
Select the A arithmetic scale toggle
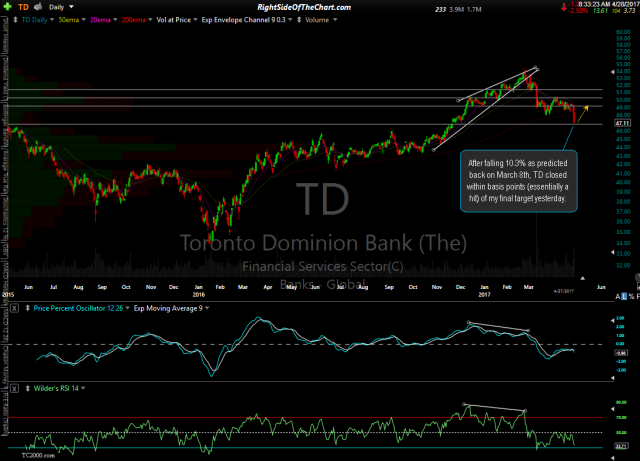click(618, 296)
